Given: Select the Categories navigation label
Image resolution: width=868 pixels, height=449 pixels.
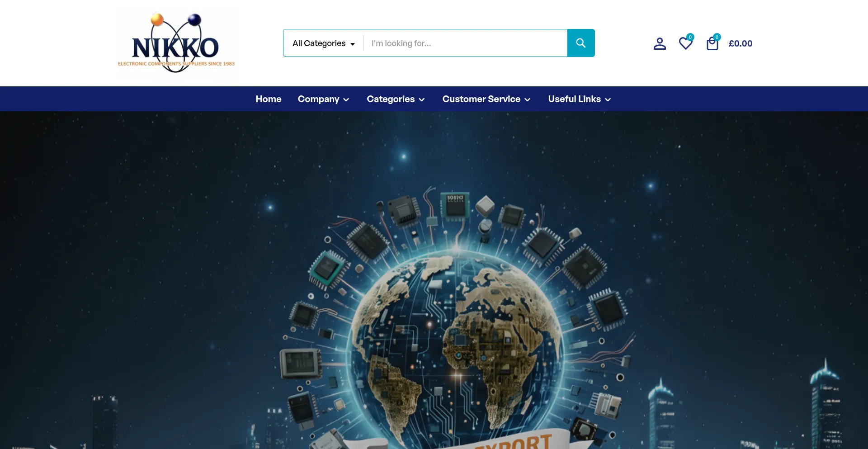Looking at the screenshot, I should [391, 99].
